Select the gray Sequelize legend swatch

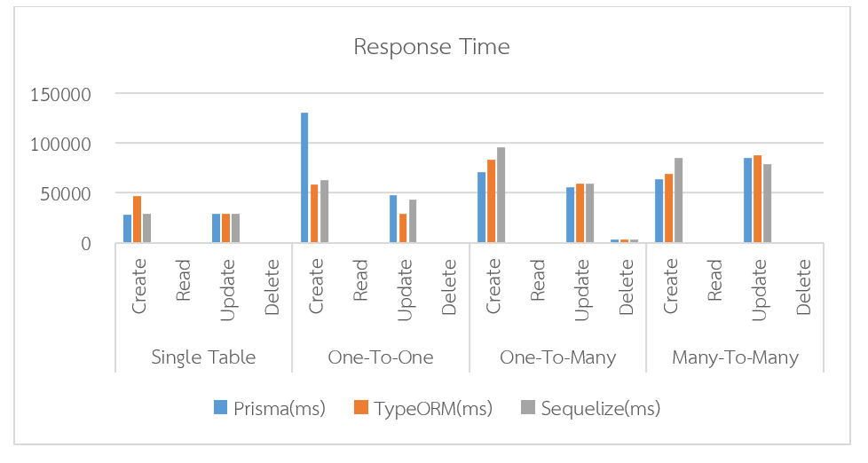(528, 408)
